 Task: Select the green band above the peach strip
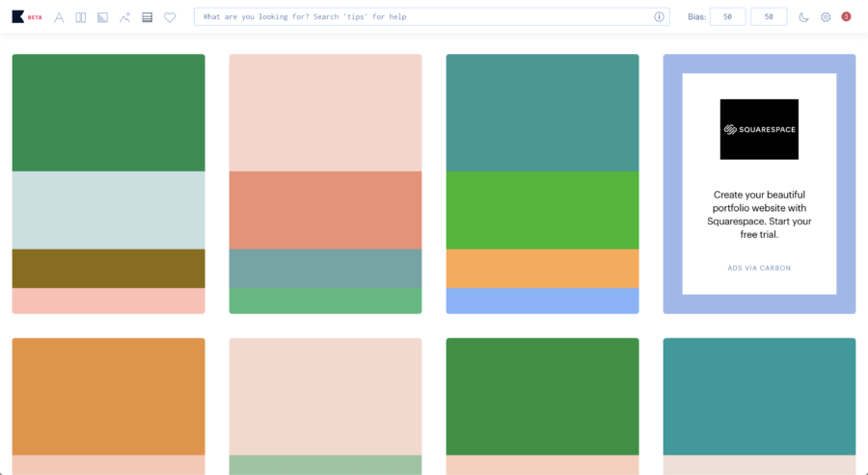542,397
